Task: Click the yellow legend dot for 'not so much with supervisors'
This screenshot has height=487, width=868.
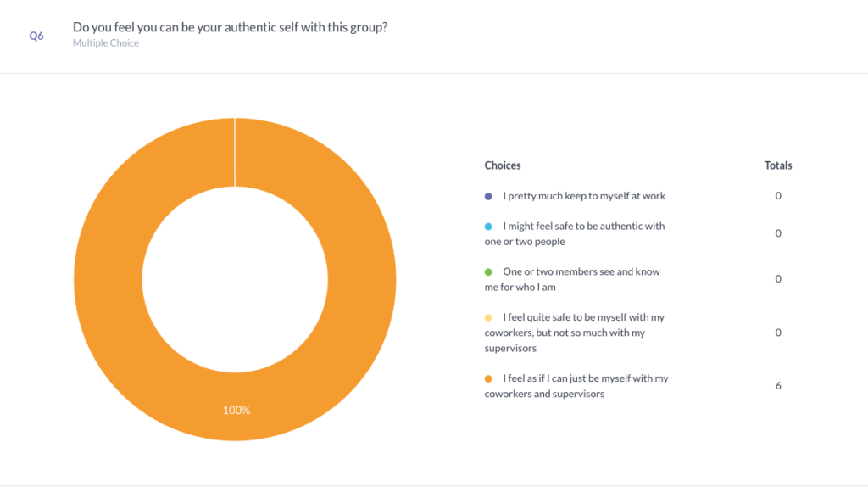Action: (488, 318)
